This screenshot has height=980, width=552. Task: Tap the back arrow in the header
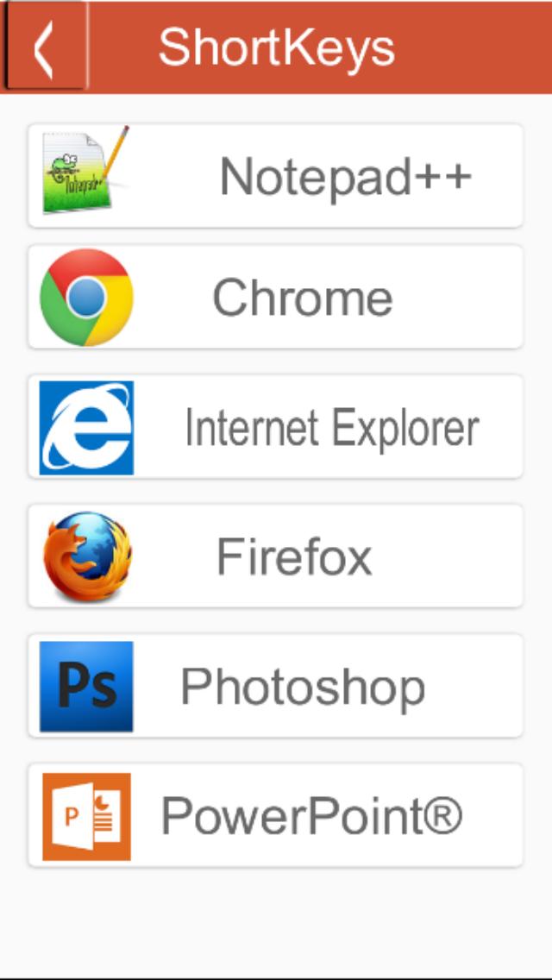pos(44,47)
